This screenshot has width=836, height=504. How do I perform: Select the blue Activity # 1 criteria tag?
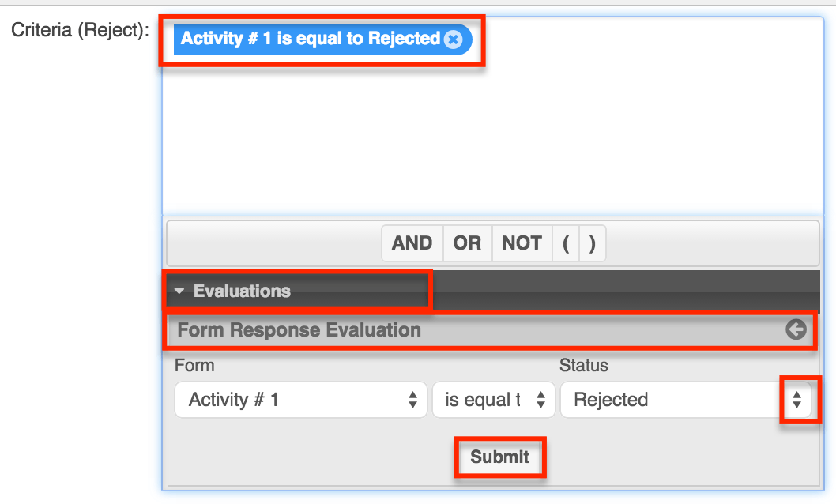310,39
